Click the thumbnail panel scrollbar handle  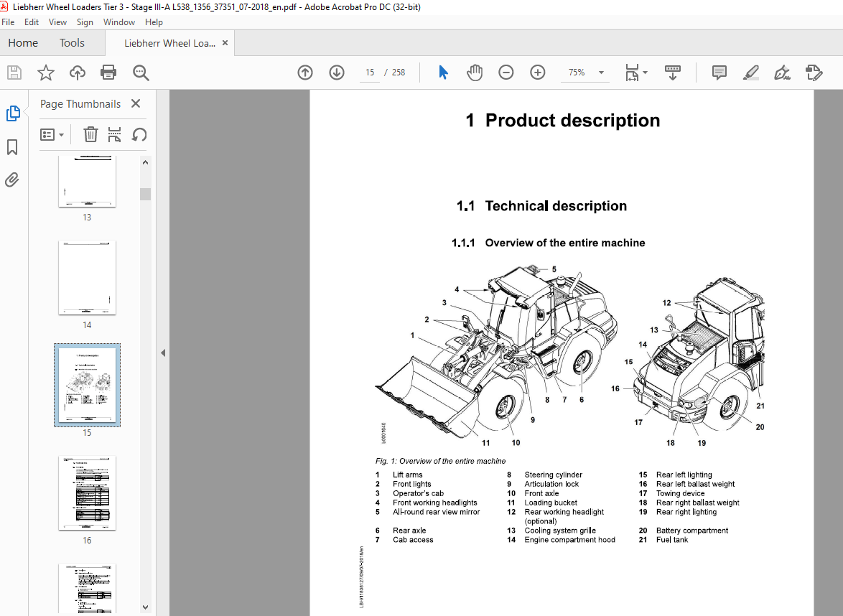[x=145, y=194]
